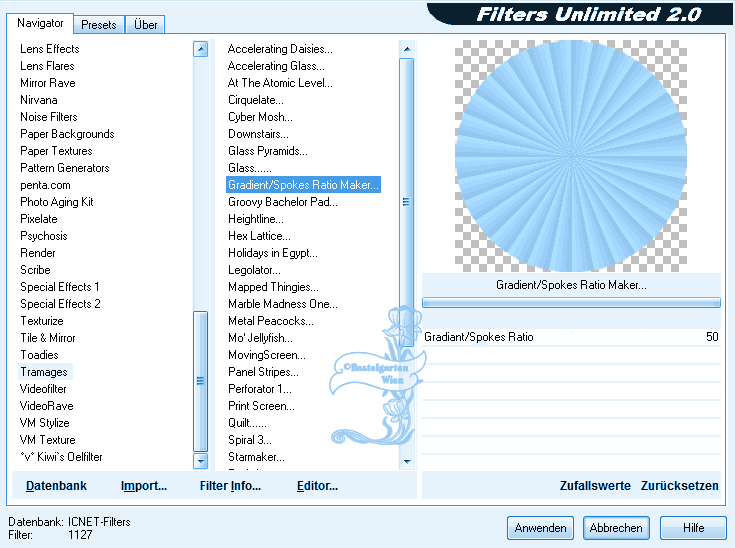This screenshot has width=735, height=548.
Task: Select Nirvana category
Action: [x=39, y=100]
